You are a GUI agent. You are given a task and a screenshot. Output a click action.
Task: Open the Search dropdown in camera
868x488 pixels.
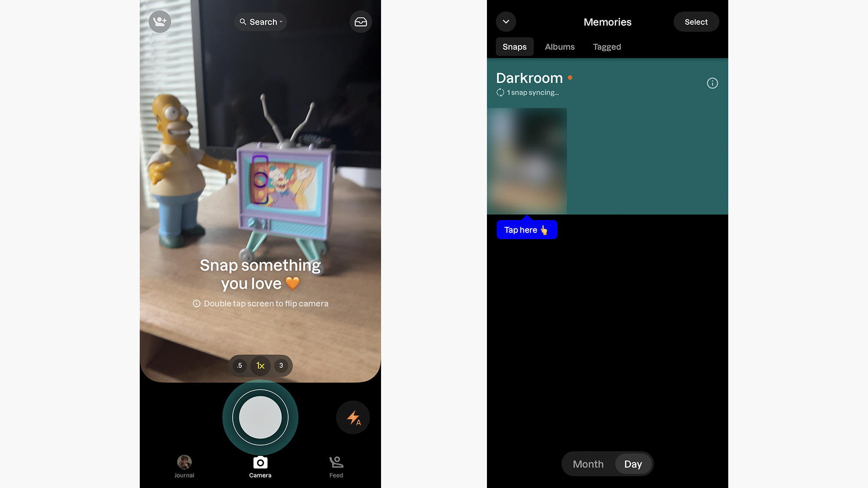tap(260, 22)
